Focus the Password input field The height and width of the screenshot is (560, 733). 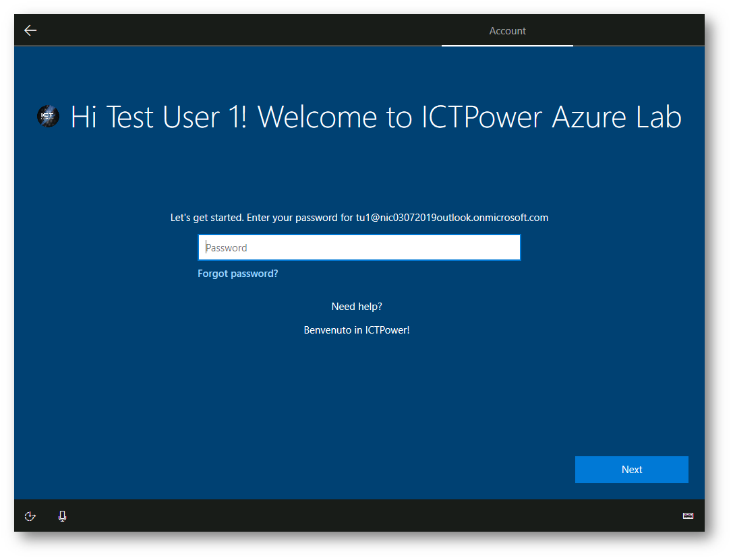(x=359, y=247)
